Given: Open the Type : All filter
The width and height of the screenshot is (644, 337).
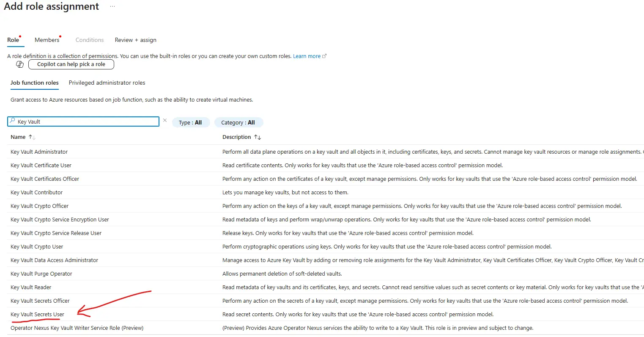Looking at the screenshot, I should [x=190, y=122].
